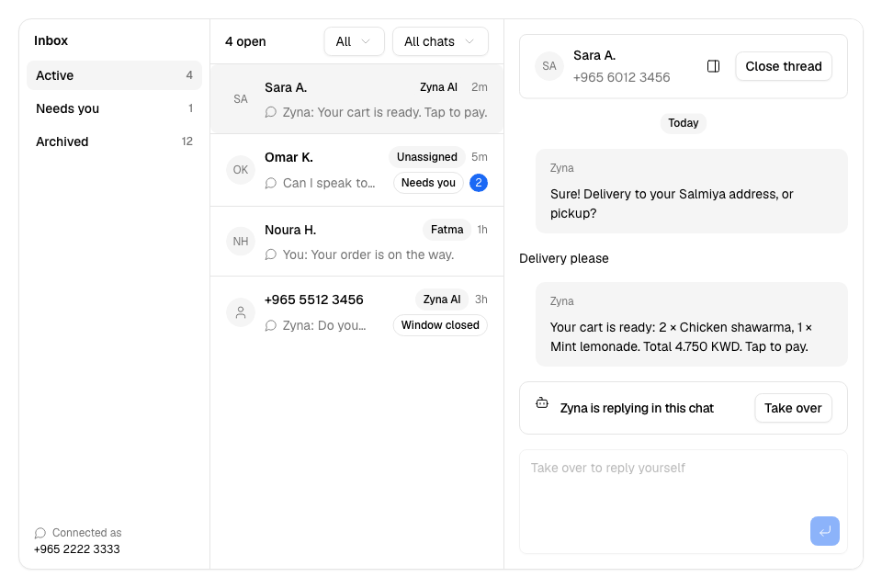
Task: Click phone number +965 6012 3456 in header
Action: pyautogui.click(x=622, y=77)
